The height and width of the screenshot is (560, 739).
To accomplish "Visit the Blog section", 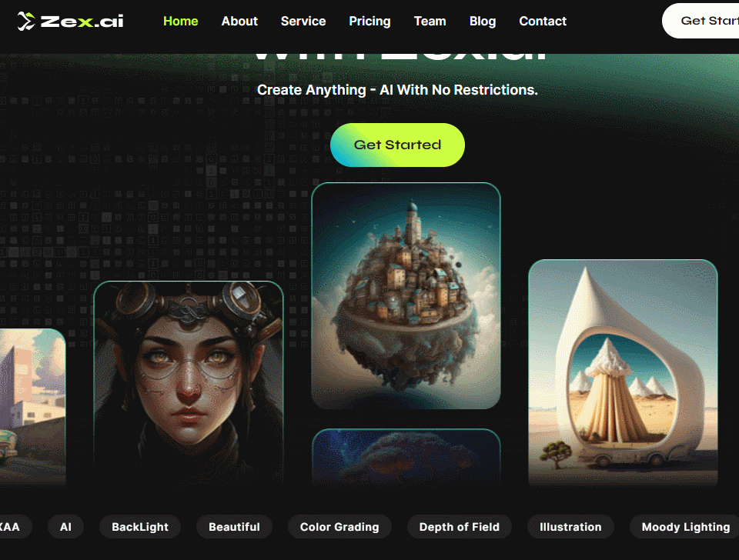I will click(x=483, y=22).
